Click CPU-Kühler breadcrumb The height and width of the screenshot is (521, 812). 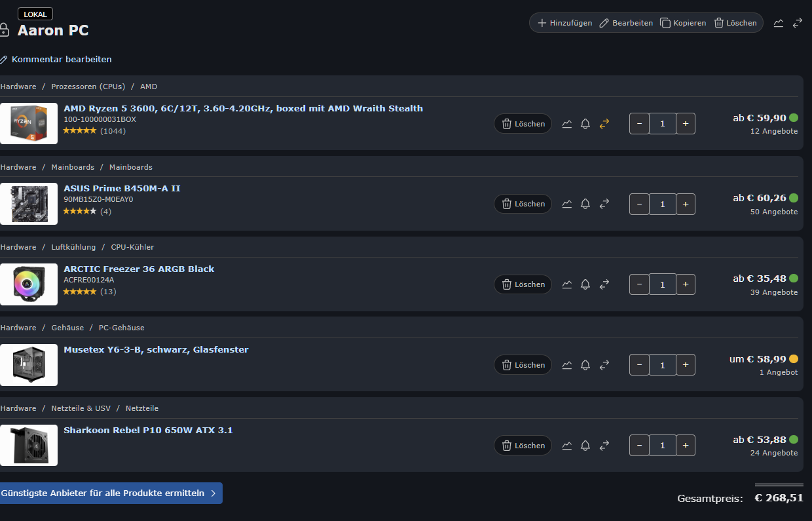pyautogui.click(x=132, y=247)
